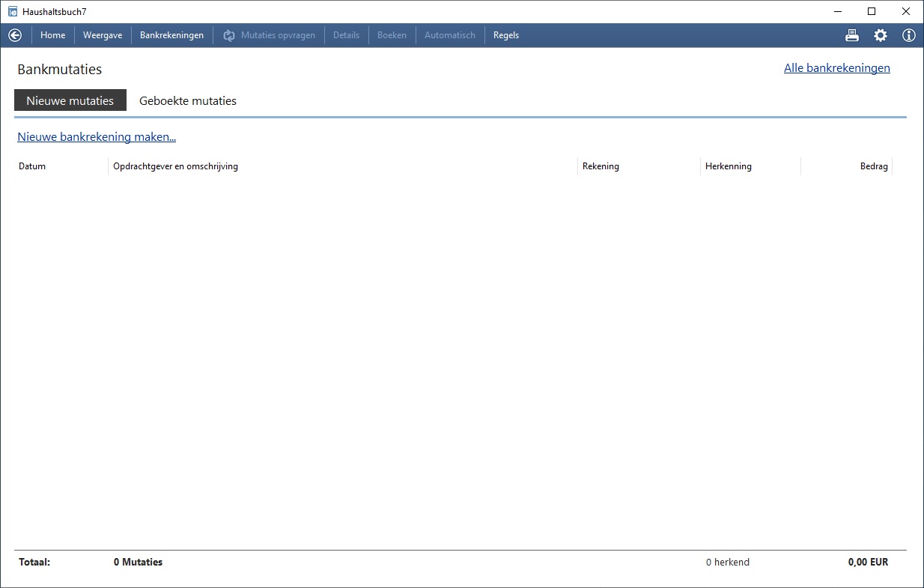The height and width of the screenshot is (588, 924).
Task: Click the Rekening column header
Action: click(601, 166)
